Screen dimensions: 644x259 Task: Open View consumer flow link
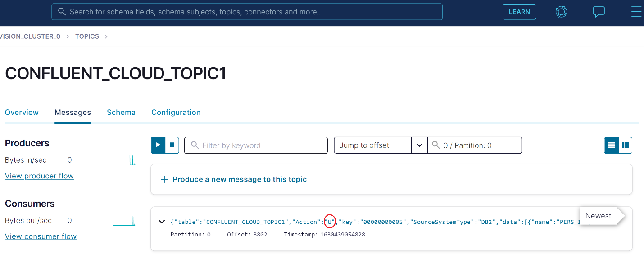[41, 236]
